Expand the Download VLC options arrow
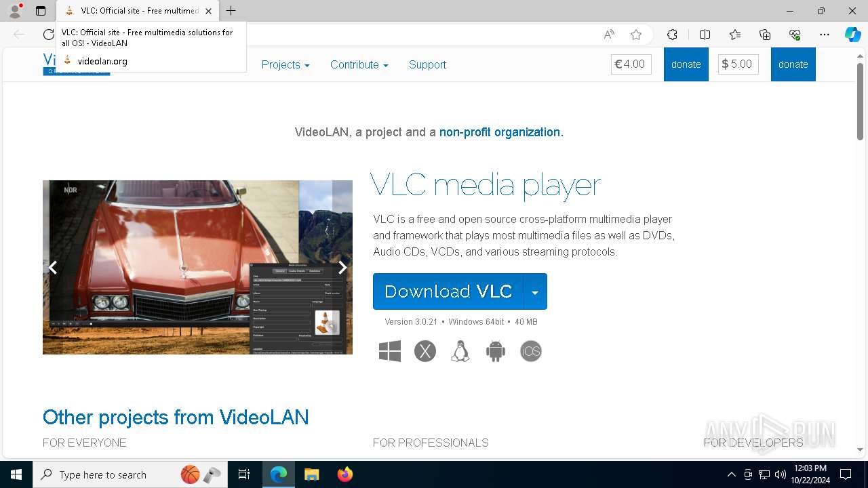Image resolution: width=868 pixels, height=488 pixels. 535,291
